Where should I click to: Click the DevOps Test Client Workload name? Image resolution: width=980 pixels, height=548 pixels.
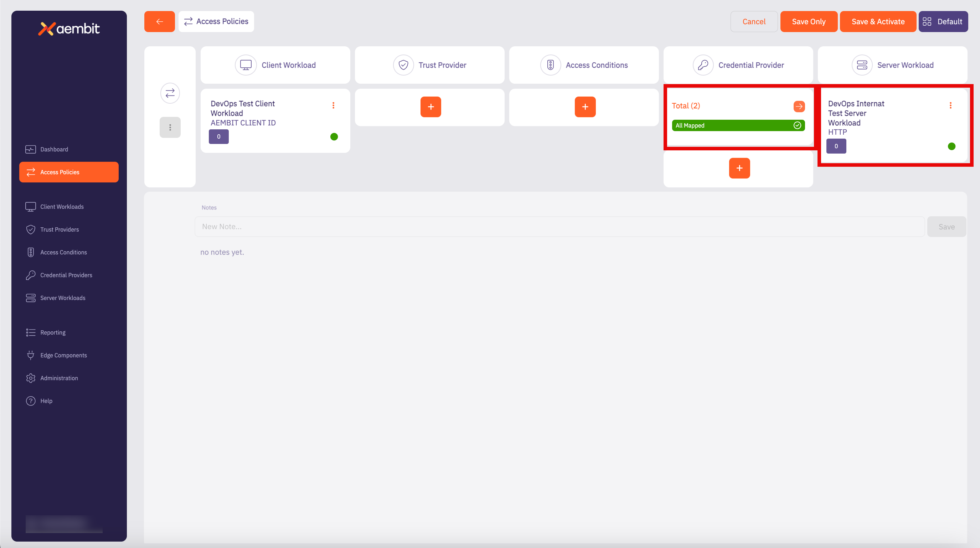click(x=243, y=108)
